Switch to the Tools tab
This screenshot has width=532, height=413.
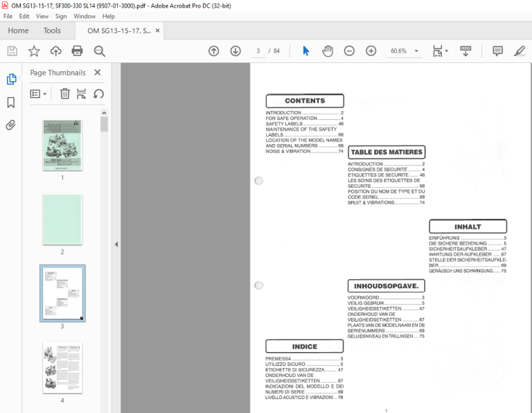click(x=52, y=30)
